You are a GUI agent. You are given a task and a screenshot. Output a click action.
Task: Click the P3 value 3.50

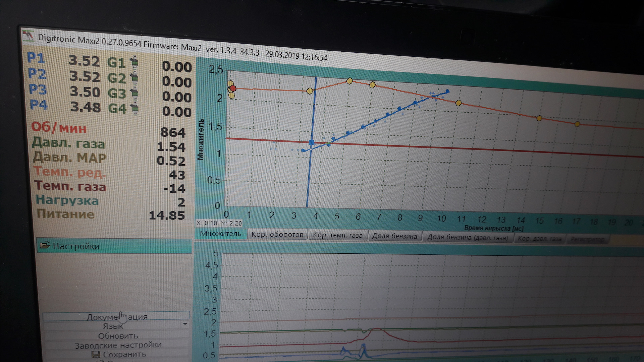[85, 92]
